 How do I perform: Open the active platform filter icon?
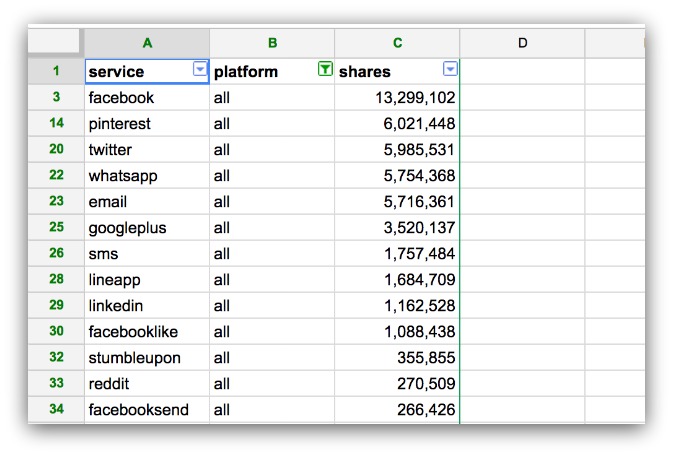point(325,69)
